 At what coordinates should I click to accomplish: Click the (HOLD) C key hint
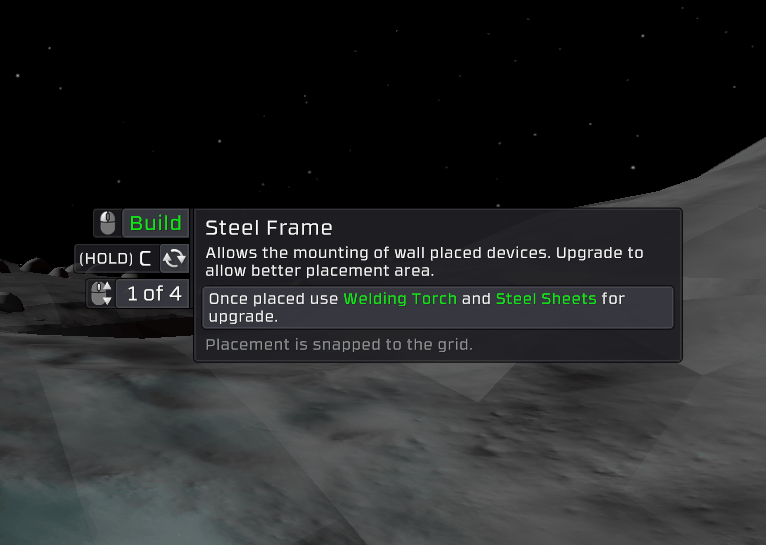click(117, 258)
